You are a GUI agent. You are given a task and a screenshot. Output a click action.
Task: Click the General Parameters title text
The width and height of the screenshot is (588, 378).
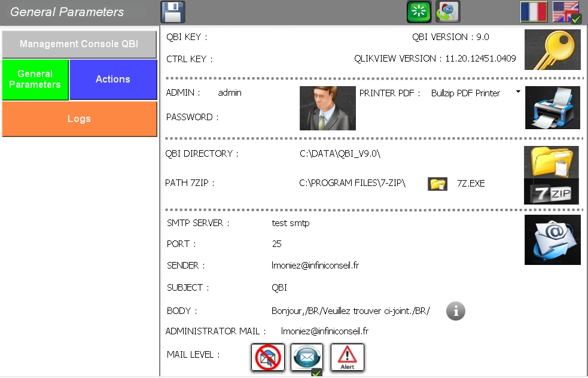pos(67,12)
